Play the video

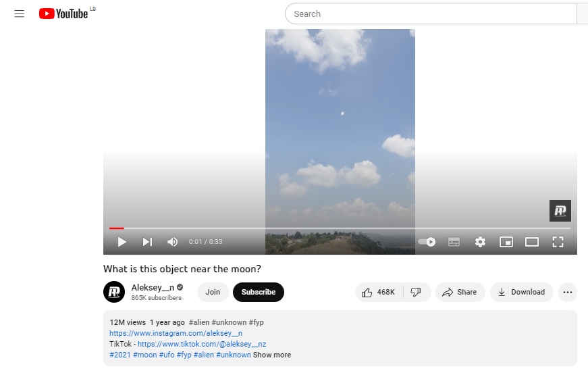pyautogui.click(x=122, y=242)
